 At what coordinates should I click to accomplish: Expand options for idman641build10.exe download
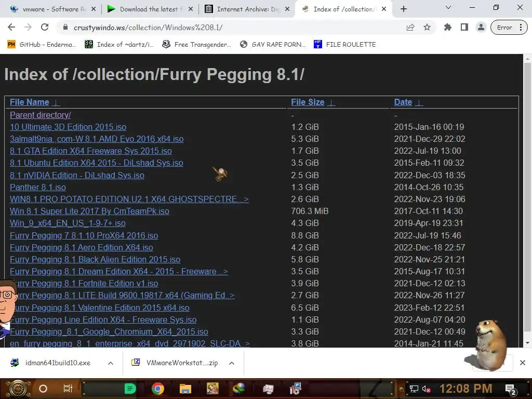pyautogui.click(x=111, y=363)
